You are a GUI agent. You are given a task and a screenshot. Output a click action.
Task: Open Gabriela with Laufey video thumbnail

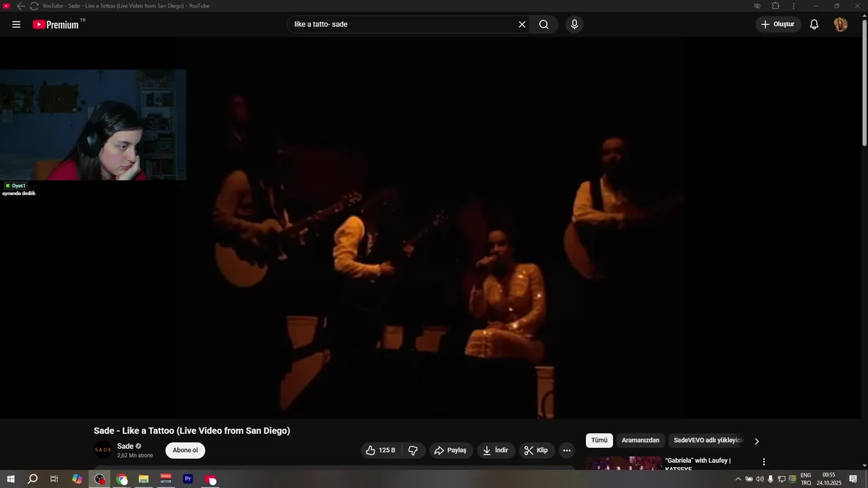624,464
